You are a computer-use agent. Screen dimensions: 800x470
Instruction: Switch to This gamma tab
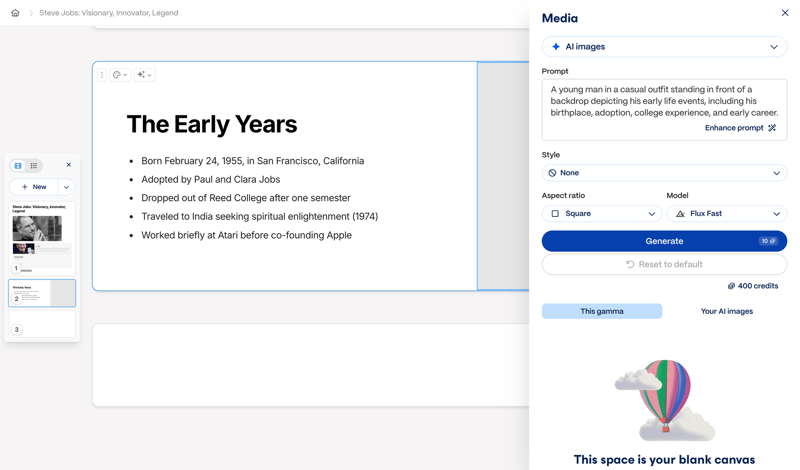point(602,311)
